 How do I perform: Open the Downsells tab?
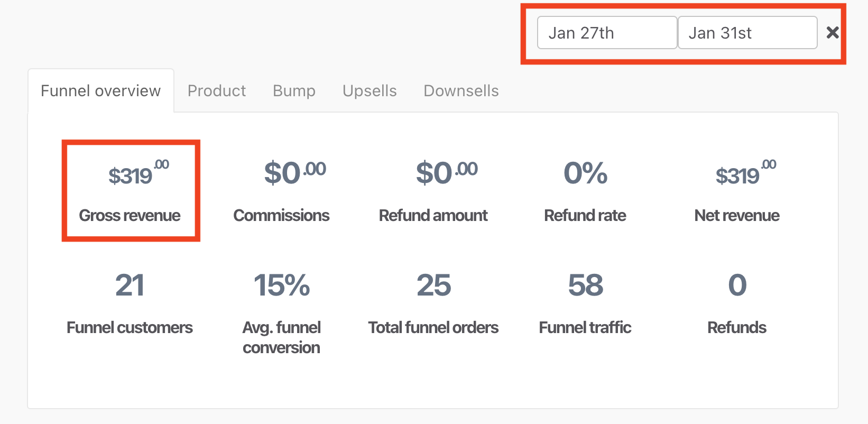(461, 91)
